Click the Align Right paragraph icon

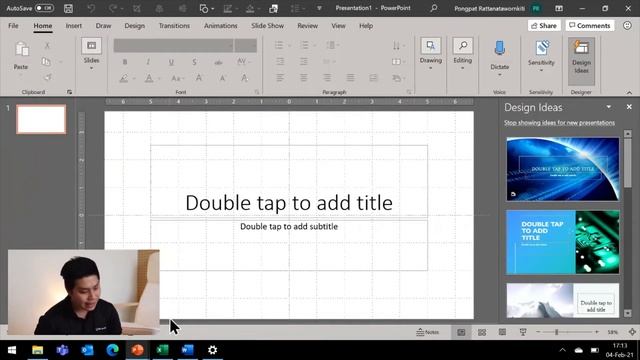[x=327, y=78]
